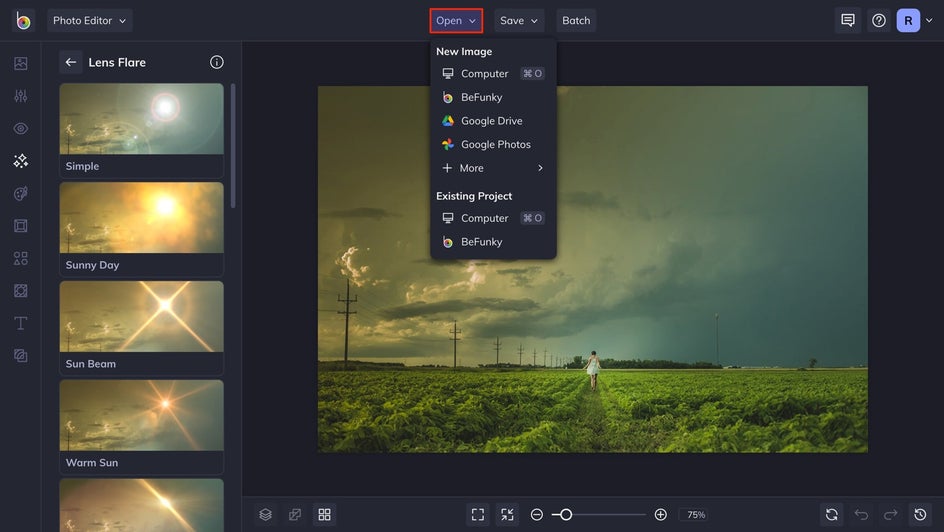This screenshot has width=944, height=532.
Task: Toggle the Touch Up eye icon
Action: [20, 128]
